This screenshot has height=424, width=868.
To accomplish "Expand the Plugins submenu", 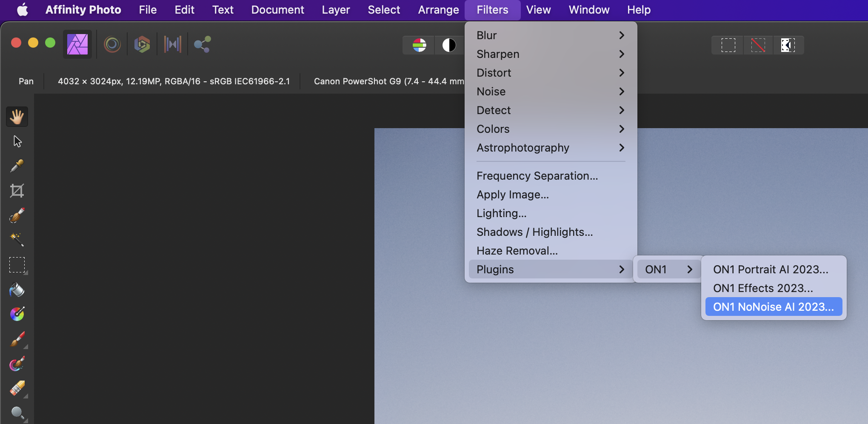I will click(551, 269).
